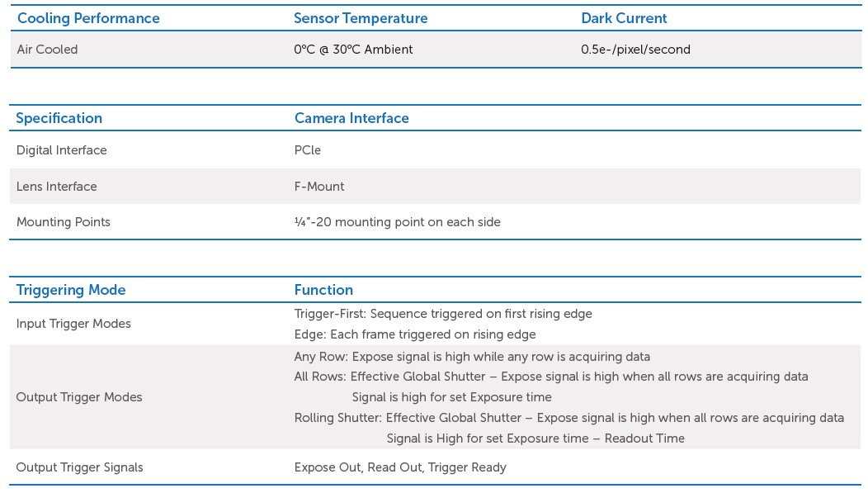This screenshot has height=493, width=868.
Task: Click the Dark Current column header
Action: click(x=624, y=18)
